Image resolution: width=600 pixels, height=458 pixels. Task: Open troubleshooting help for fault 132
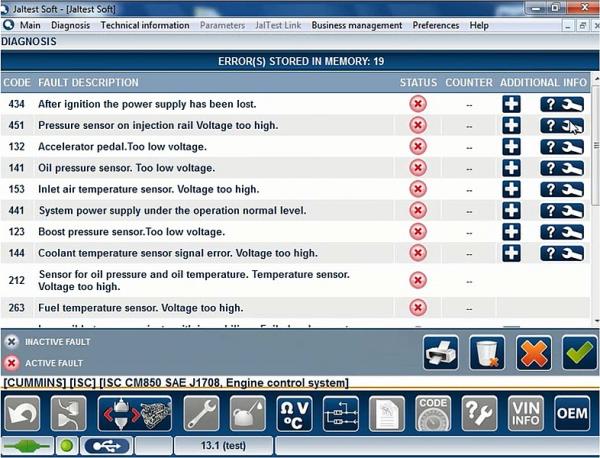(x=562, y=147)
